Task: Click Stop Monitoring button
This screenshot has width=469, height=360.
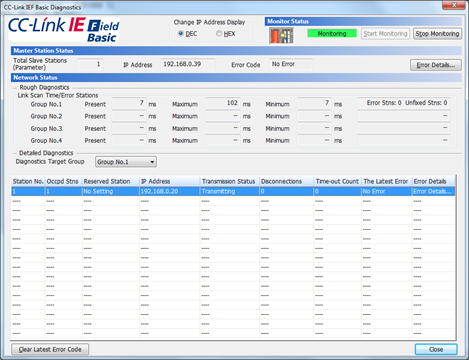Action: tap(437, 34)
